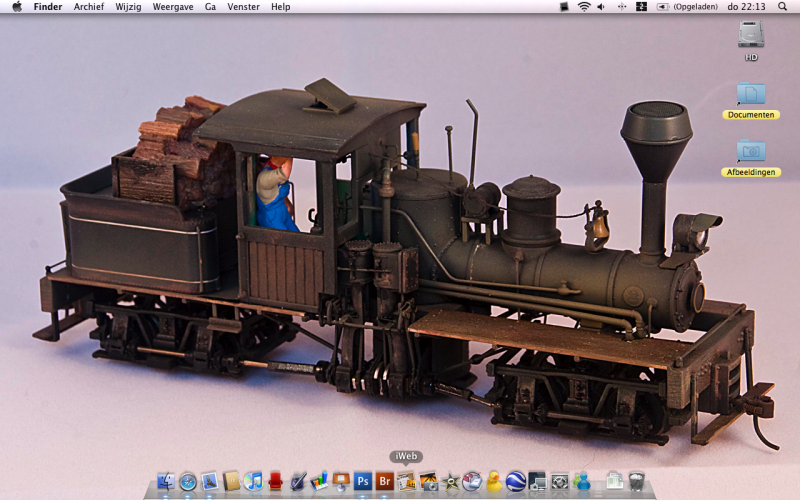Open System Preferences gear in Dock
800x500 pixels.
point(560,481)
